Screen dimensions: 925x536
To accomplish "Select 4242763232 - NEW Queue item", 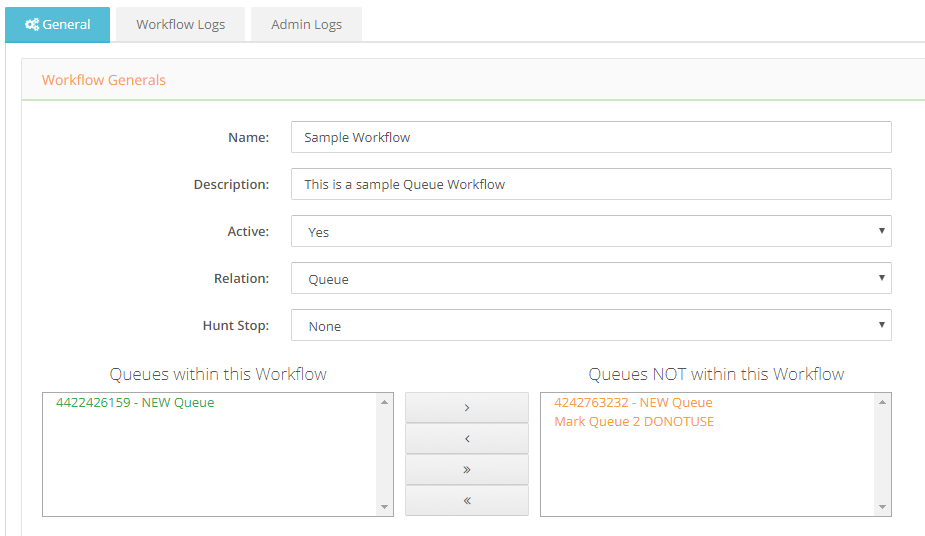I will click(633, 403).
